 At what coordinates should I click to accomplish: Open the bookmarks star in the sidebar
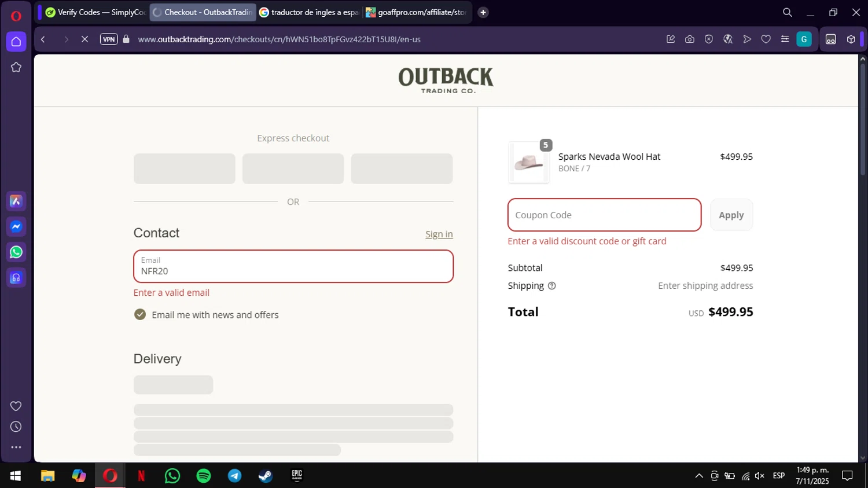[x=16, y=67]
